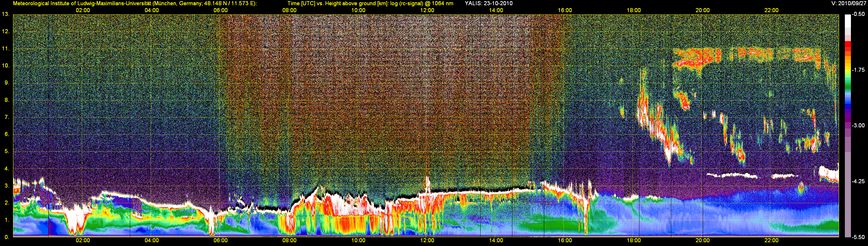Click the 10. height axis label
Viewport: 868px width, 246px height.
[x=6, y=66]
